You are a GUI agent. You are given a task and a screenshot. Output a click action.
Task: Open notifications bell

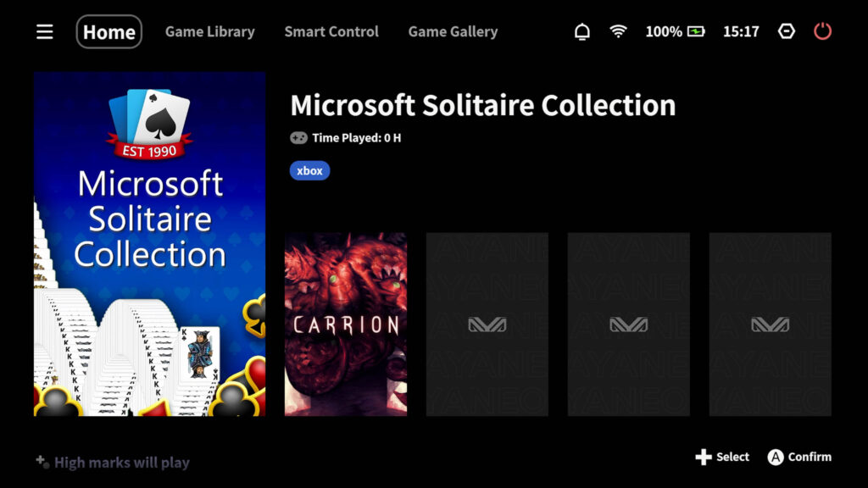(581, 31)
